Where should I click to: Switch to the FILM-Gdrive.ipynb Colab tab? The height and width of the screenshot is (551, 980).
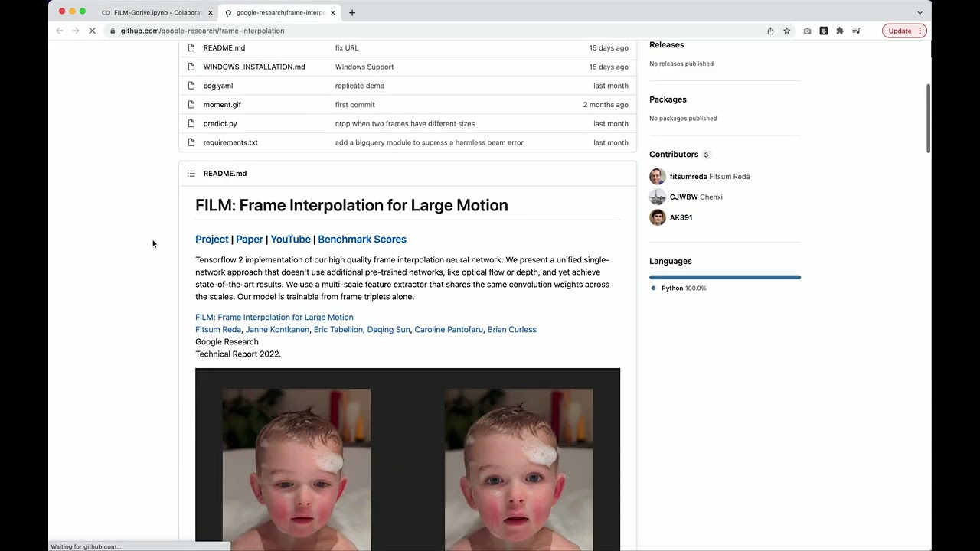tap(158, 12)
